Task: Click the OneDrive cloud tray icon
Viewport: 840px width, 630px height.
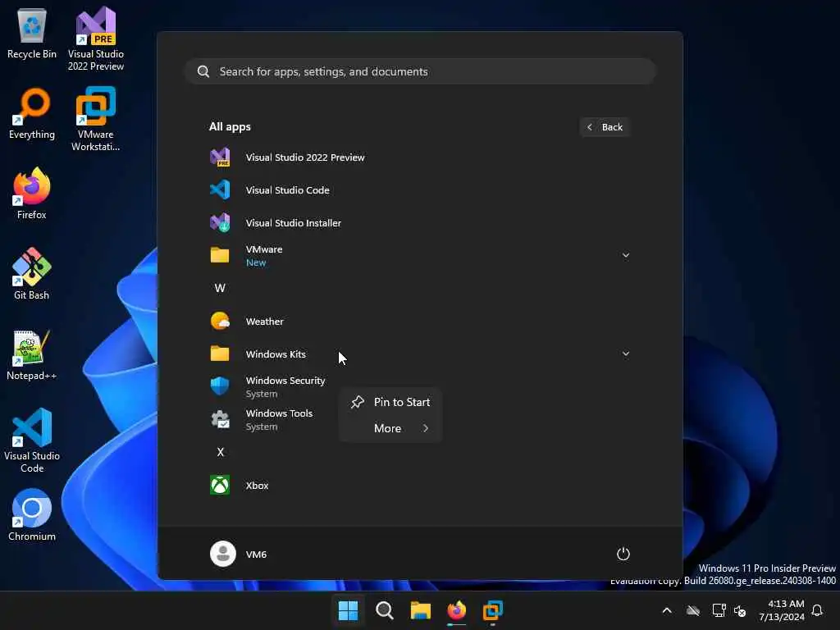Action: [x=693, y=610]
